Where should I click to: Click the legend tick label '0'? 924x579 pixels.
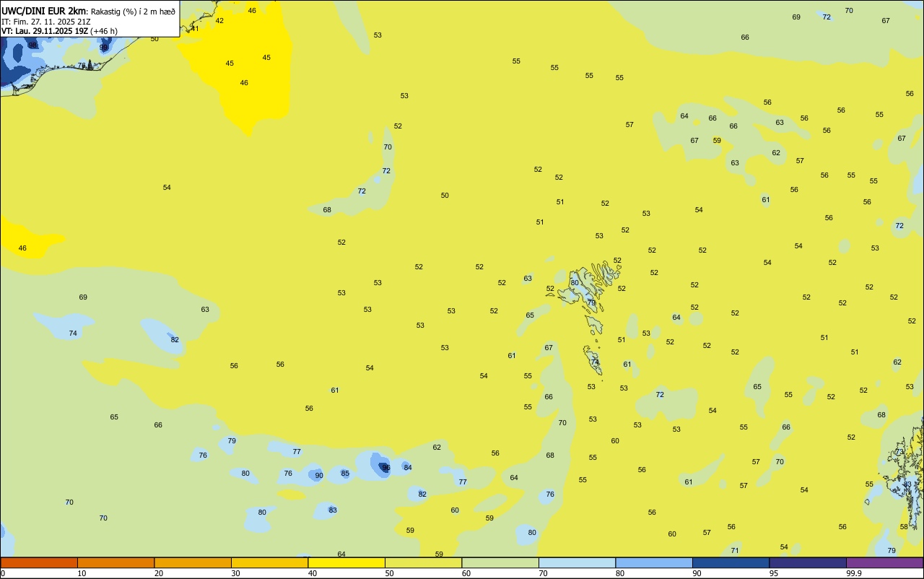pyautogui.click(x=3, y=573)
